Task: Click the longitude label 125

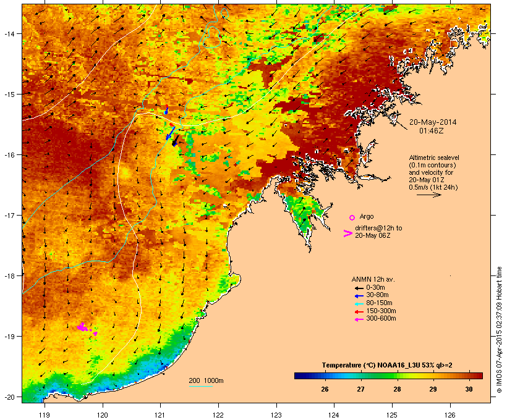Action: pyautogui.click(x=392, y=415)
